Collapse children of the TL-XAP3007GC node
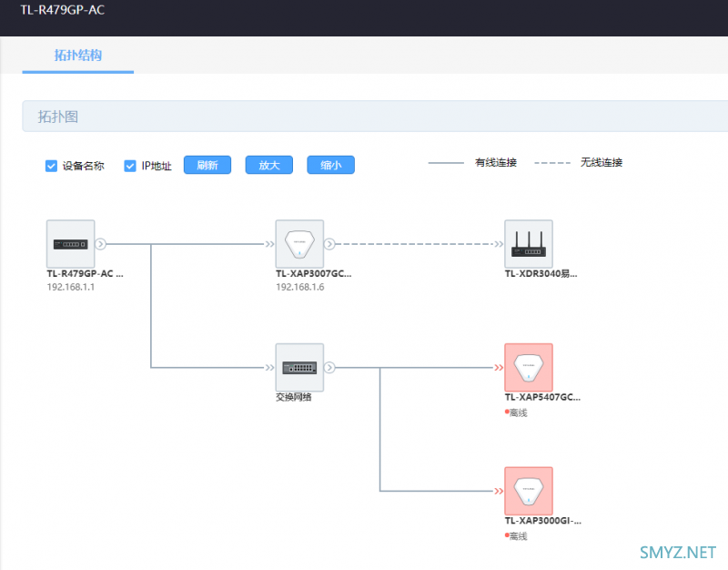The image size is (728, 570). coord(329,244)
